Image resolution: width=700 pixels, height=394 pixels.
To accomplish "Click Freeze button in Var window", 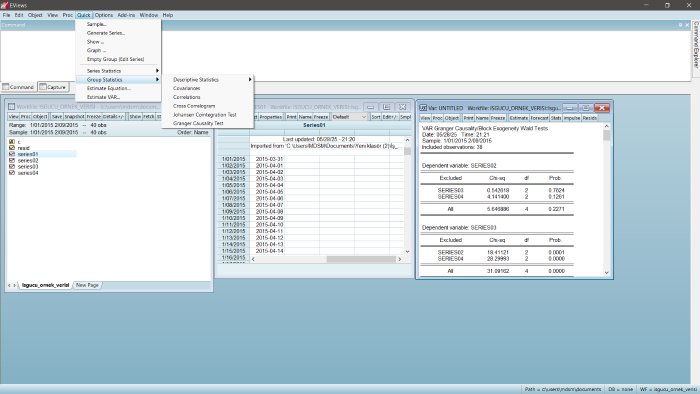I will (498, 118).
